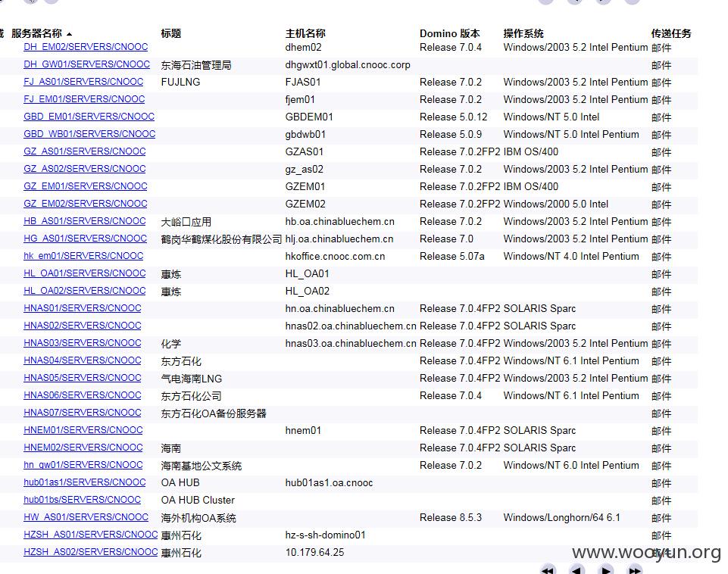Select the OS cell Windows/Longhorn/64 6.1
The image size is (728, 574).
pos(562,517)
